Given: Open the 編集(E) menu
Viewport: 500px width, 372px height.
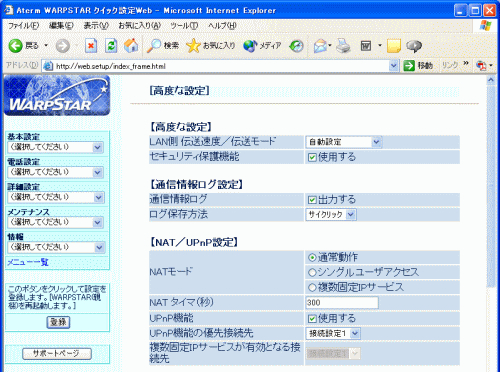Looking at the screenshot, I should click(x=61, y=26).
